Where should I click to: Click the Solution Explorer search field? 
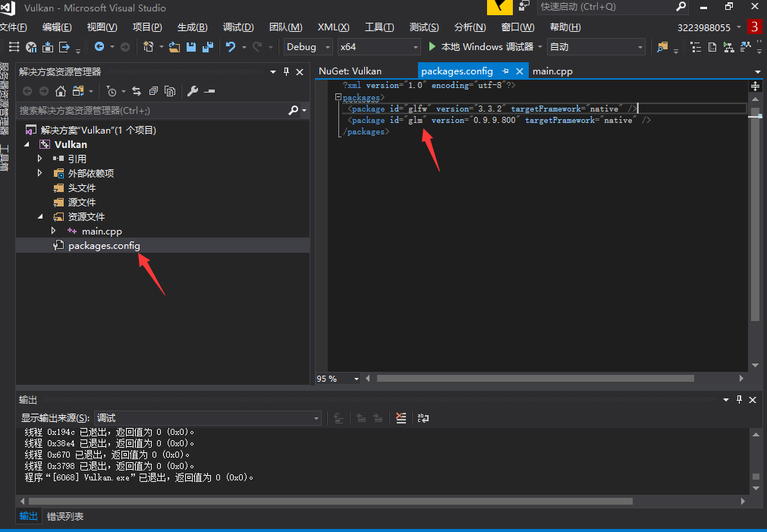pyautogui.click(x=152, y=110)
